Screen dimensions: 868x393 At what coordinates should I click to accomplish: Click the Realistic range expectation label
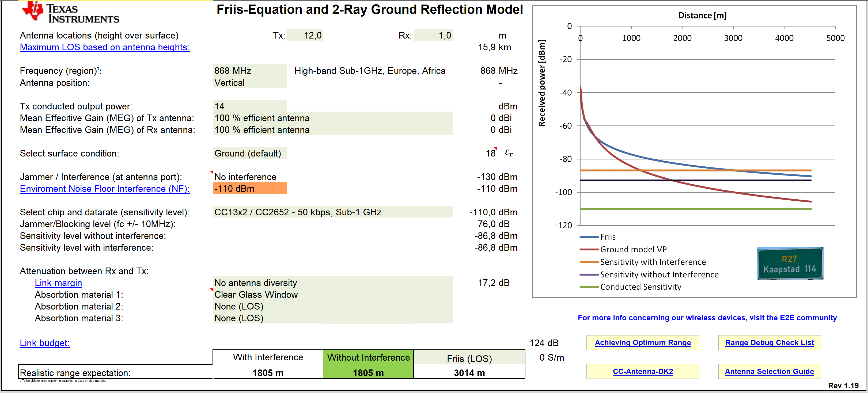[75, 373]
